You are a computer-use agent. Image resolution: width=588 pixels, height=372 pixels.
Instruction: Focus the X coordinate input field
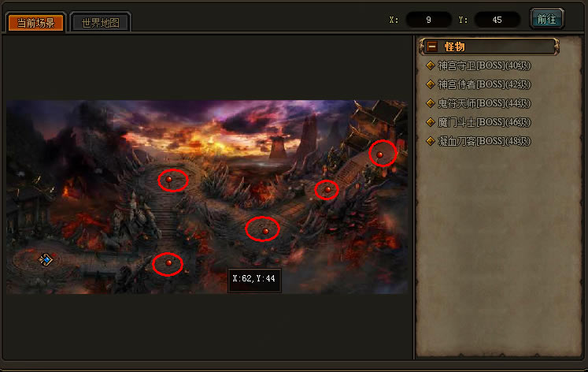[x=429, y=20]
